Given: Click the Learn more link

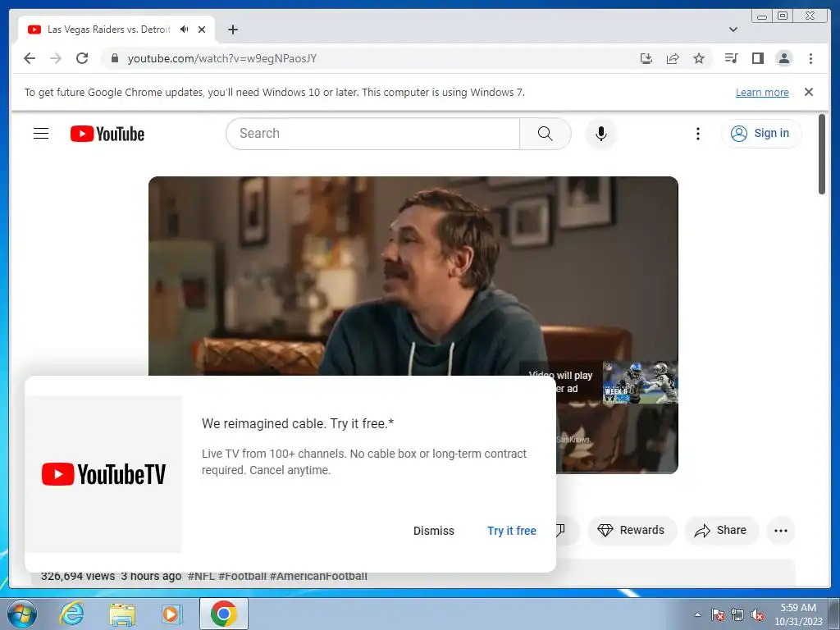Looking at the screenshot, I should click(762, 92).
